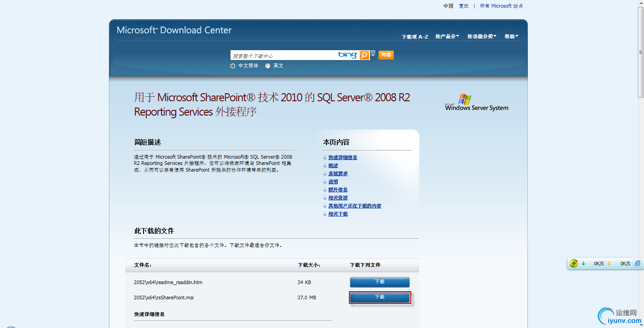The width and height of the screenshot is (644, 328).
Task: Open 下载项 A-Z menu item
Action: tap(415, 37)
